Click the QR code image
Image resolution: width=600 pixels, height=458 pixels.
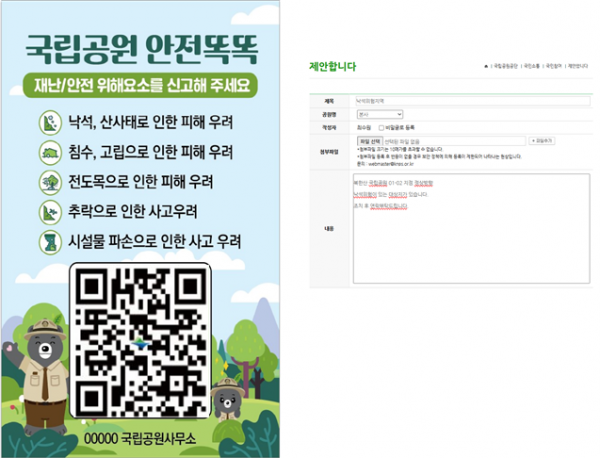point(139,340)
